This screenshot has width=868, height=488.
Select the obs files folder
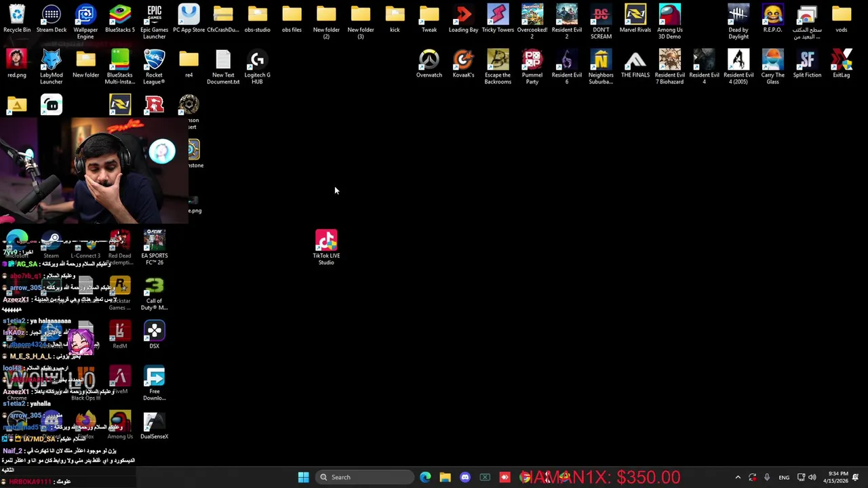click(292, 19)
